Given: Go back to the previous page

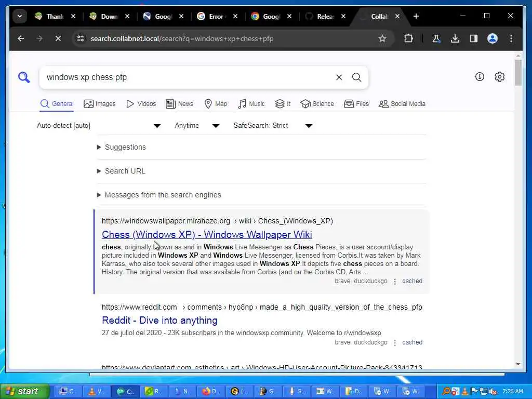Looking at the screenshot, I should 21,38.
